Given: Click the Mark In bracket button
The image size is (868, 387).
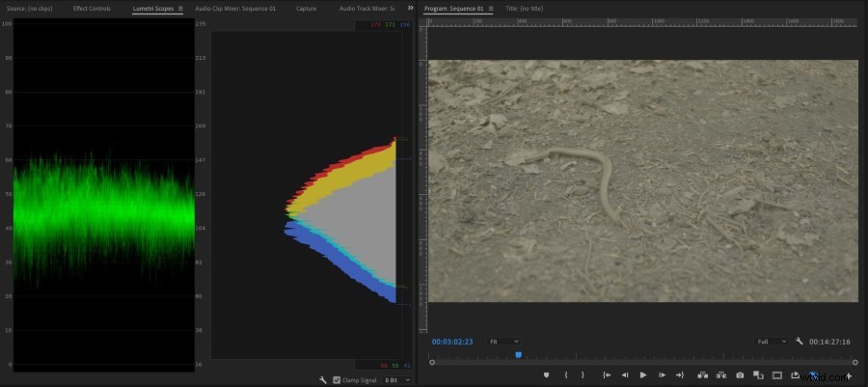Looking at the screenshot, I should tap(566, 374).
